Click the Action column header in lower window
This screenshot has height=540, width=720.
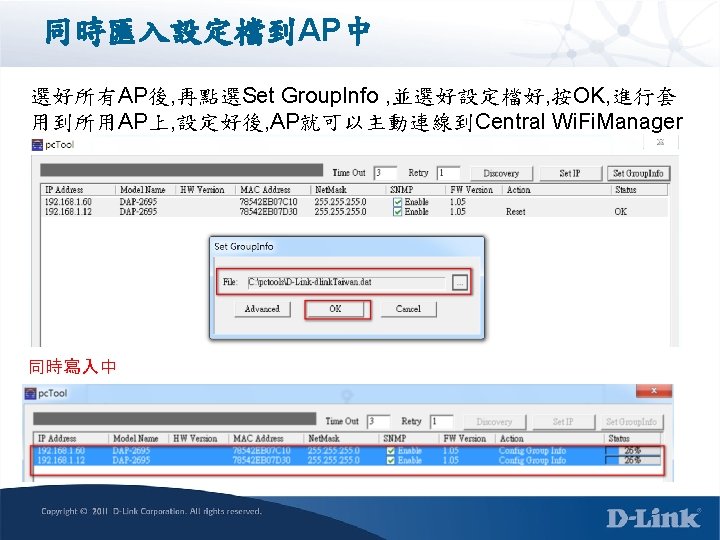pyautogui.click(x=550, y=439)
